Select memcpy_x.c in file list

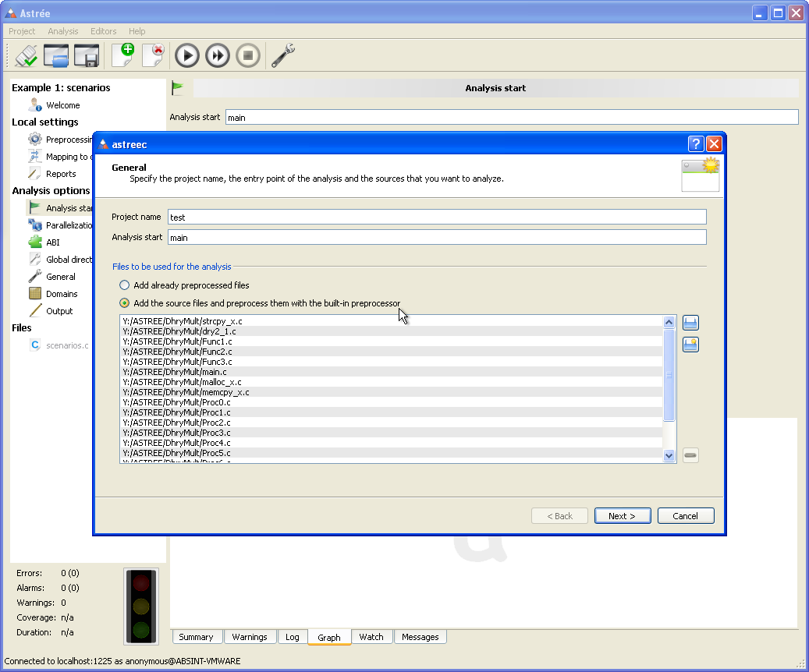click(x=392, y=392)
